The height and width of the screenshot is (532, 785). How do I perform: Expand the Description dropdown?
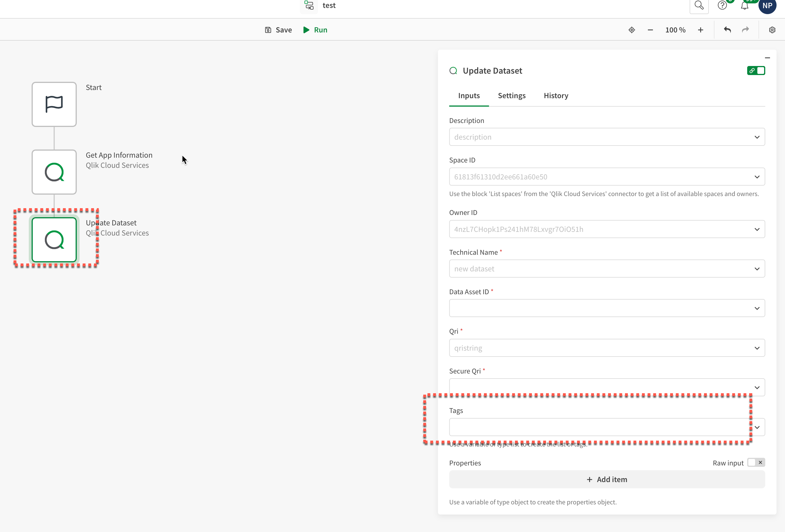(x=757, y=137)
